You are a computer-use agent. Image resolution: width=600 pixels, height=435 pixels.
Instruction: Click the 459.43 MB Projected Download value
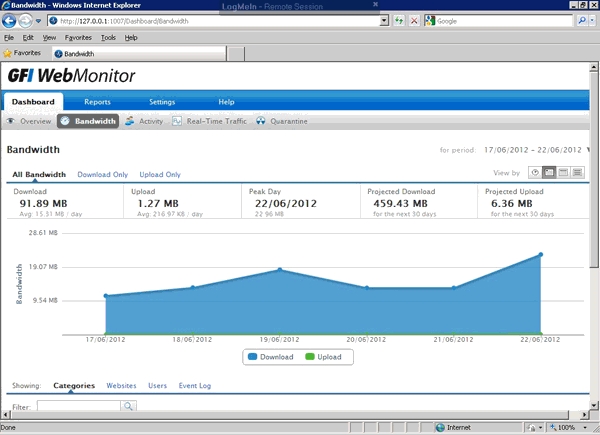[400, 204]
